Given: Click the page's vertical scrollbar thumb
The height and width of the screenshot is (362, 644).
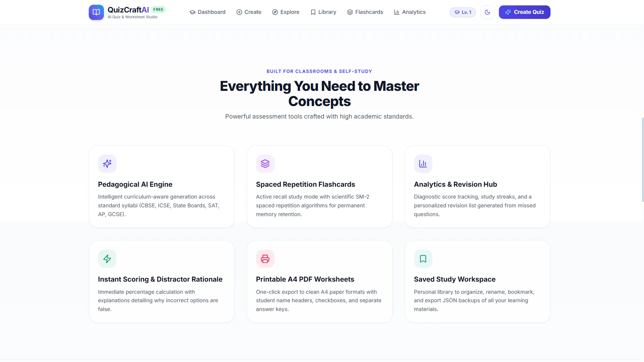Looking at the screenshot, I should pos(643,160).
